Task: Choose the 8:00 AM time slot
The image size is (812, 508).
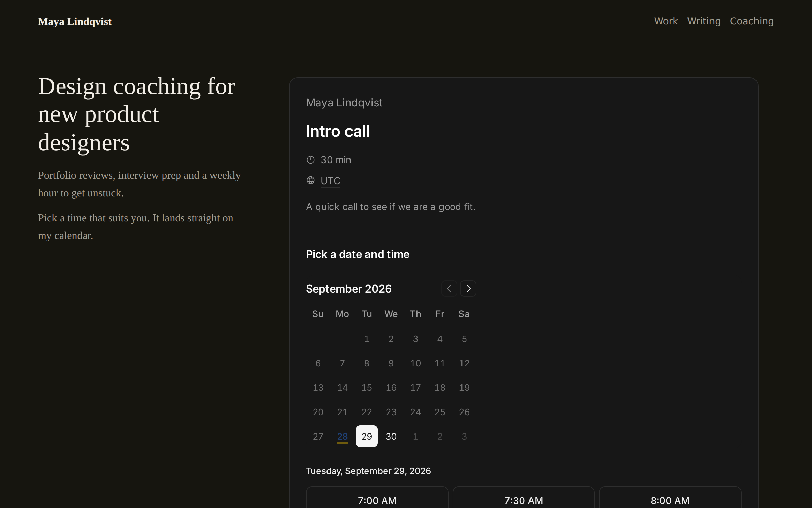Action: (x=670, y=498)
